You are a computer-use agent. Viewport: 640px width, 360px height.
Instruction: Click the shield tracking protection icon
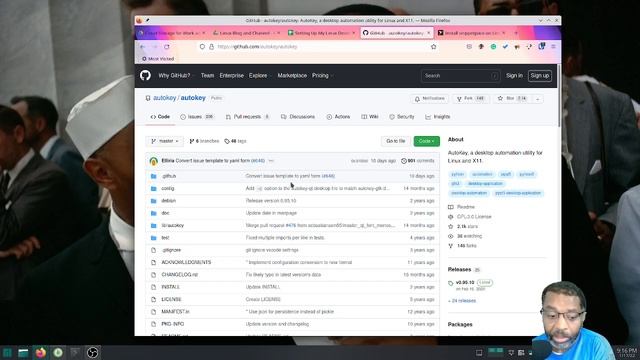[x=202, y=47]
